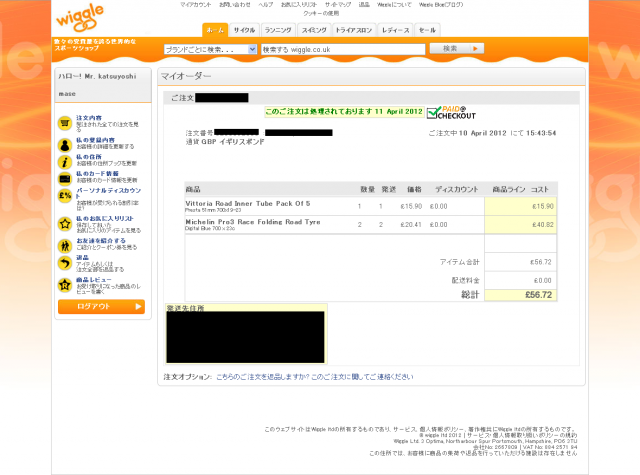Select the ホーム tab
640x475 pixels.
pos(215,30)
